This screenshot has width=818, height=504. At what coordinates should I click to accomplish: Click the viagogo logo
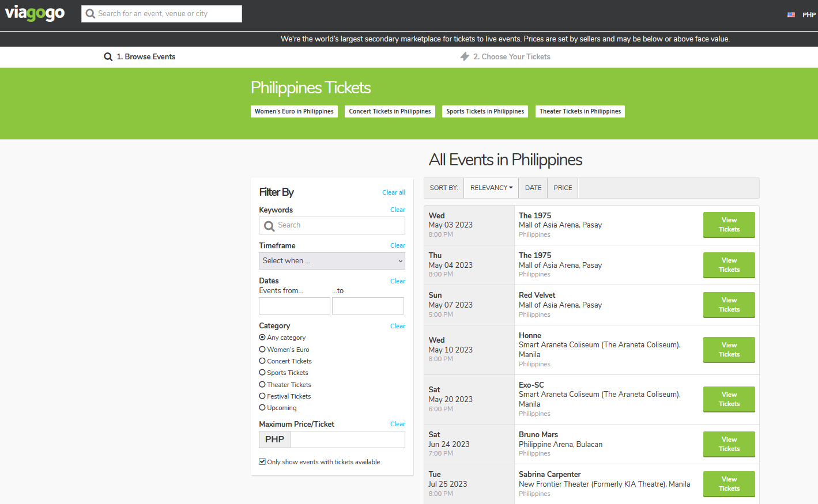(35, 13)
